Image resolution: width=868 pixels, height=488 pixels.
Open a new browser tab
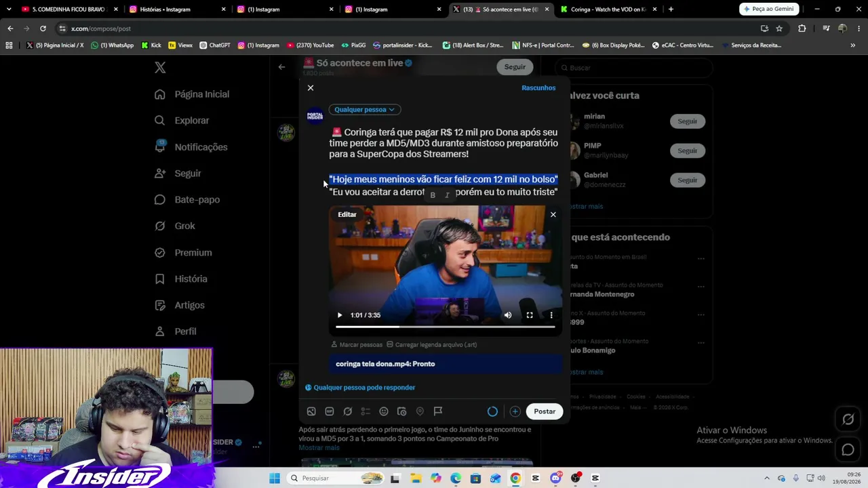point(671,9)
